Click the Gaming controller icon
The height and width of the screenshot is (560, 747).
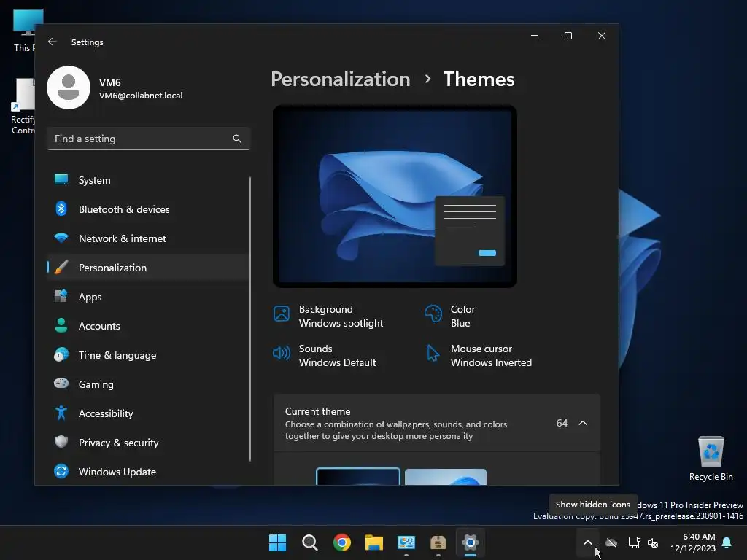(61, 384)
